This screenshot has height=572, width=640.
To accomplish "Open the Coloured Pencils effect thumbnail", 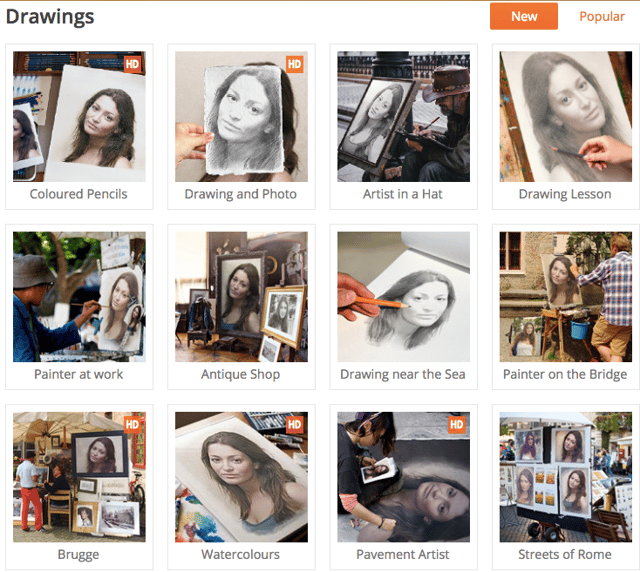I will [79, 116].
